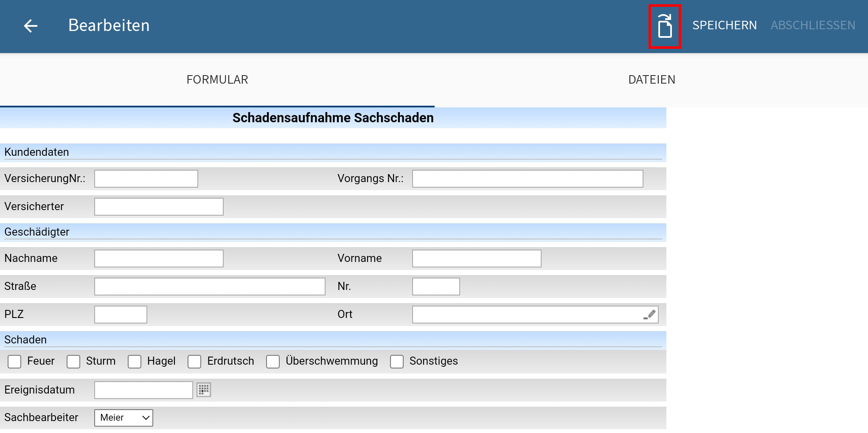Click the Bearbeiten page title

109,25
